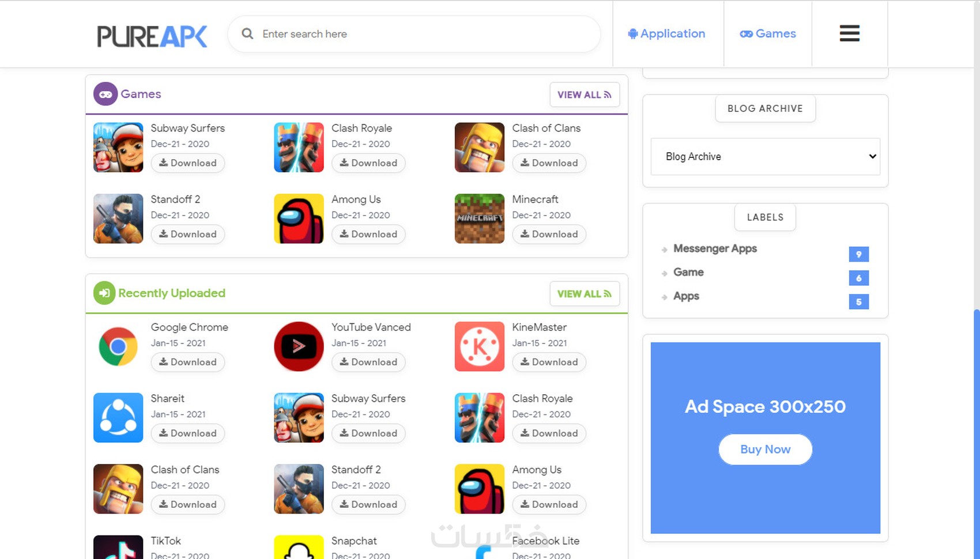The height and width of the screenshot is (559, 980).
Task: Download Standoff 2 from Games section
Action: [188, 234]
